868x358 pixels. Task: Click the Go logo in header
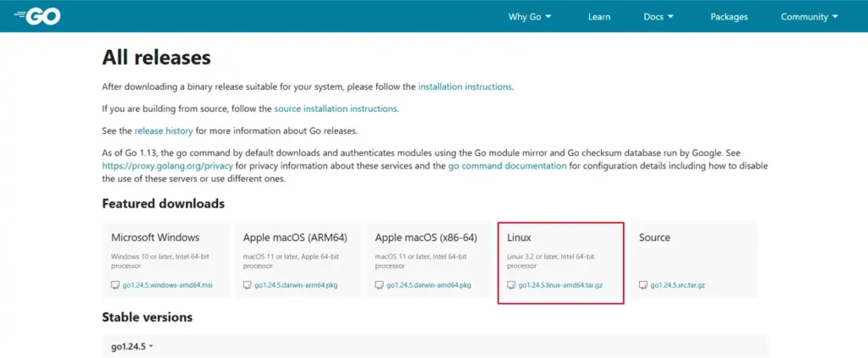pyautogui.click(x=37, y=17)
